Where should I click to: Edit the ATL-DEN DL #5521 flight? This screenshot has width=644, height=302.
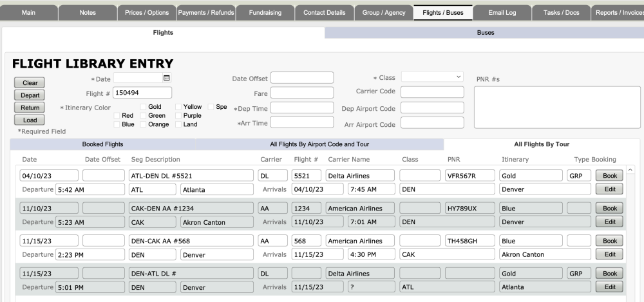coord(609,189)
